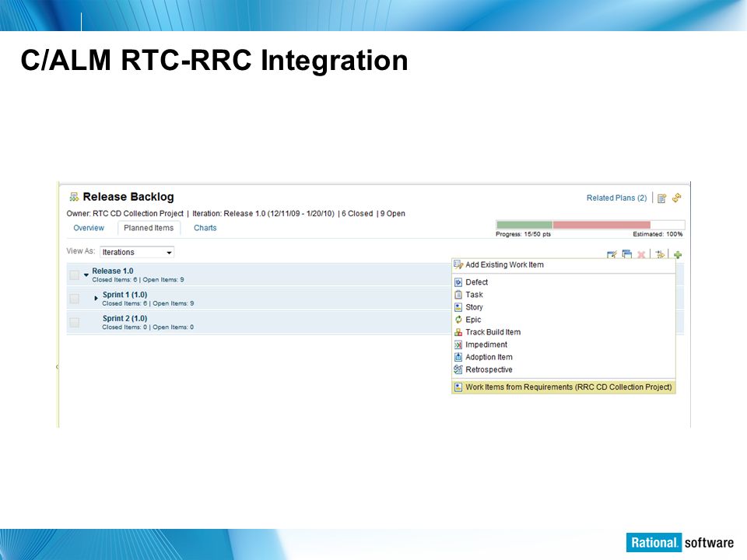747x560 pixels.
Task: Click the Owner: RTC CD Collection Project text
Action: pos(124,214)
